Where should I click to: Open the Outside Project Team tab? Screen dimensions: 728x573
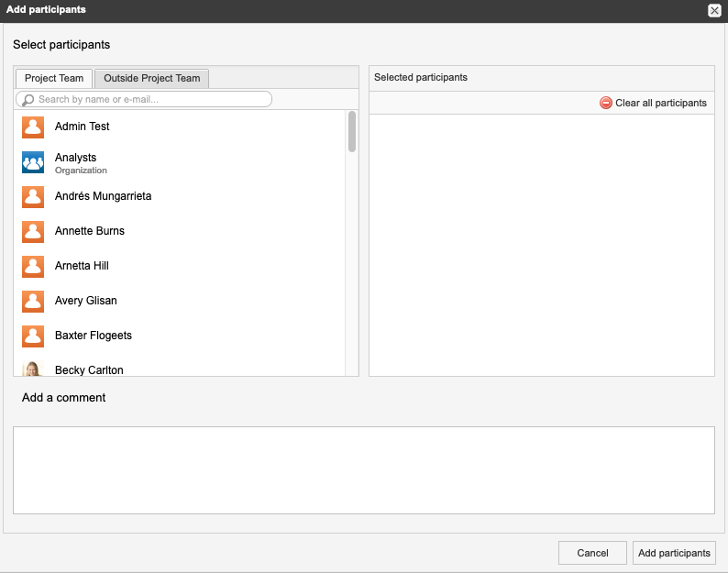[x=151, y=79]
